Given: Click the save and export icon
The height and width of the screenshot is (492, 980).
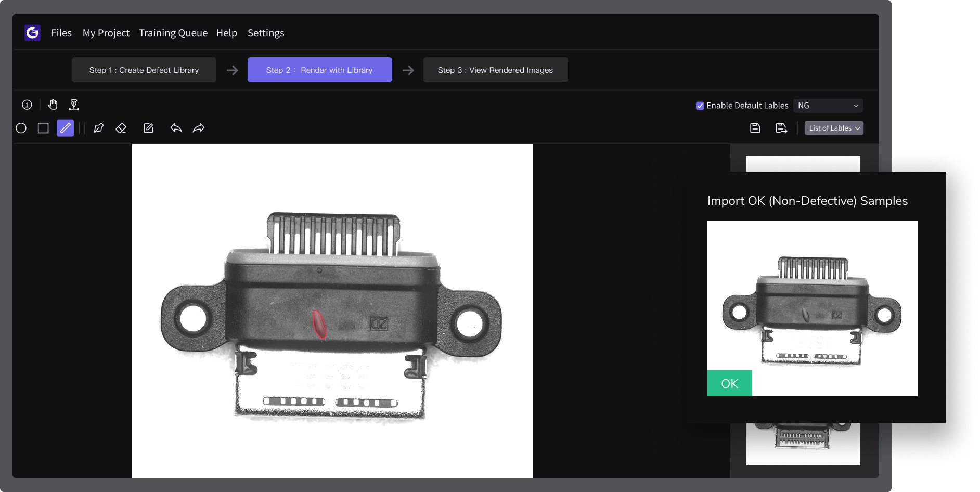Looking at the screenshot, I should [781, 128].
